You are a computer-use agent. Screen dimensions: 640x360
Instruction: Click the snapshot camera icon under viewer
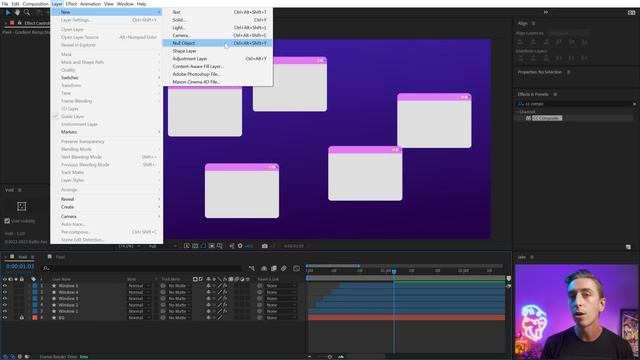264,246
